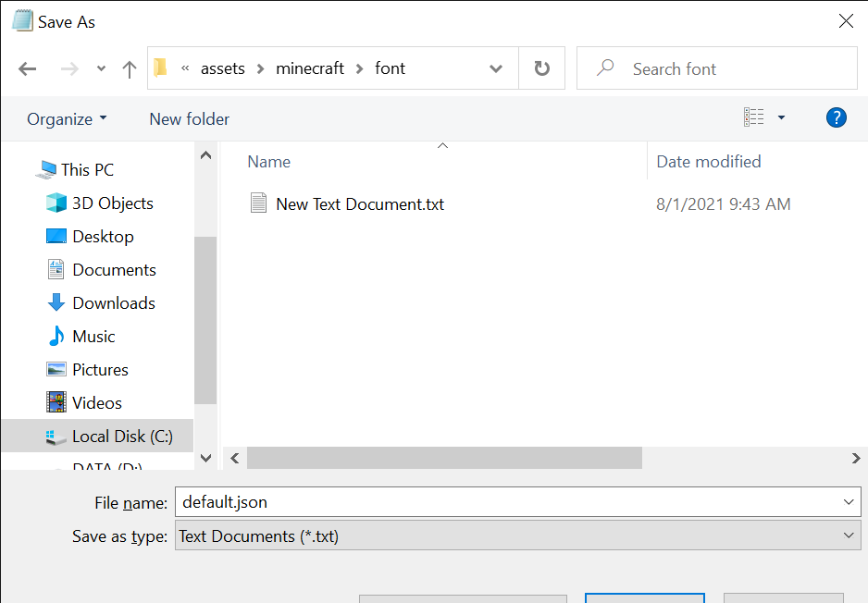Select This PC in navigation pane
The height and width of the screenshot is (603, 868).
[88, 170]
